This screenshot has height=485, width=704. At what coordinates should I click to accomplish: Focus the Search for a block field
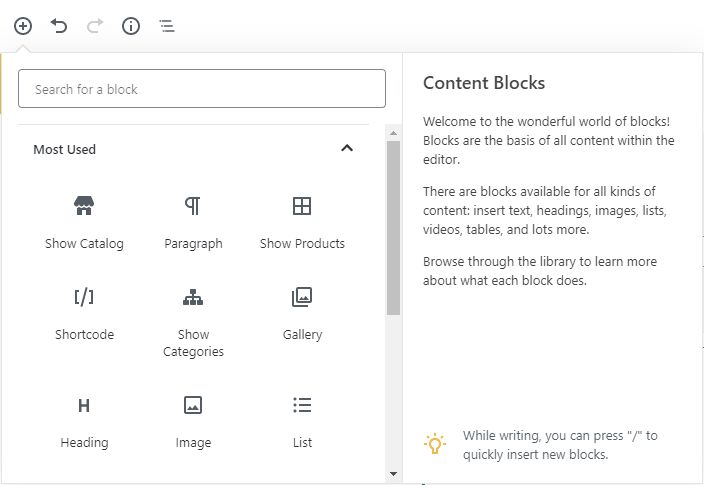click(202, 89)
